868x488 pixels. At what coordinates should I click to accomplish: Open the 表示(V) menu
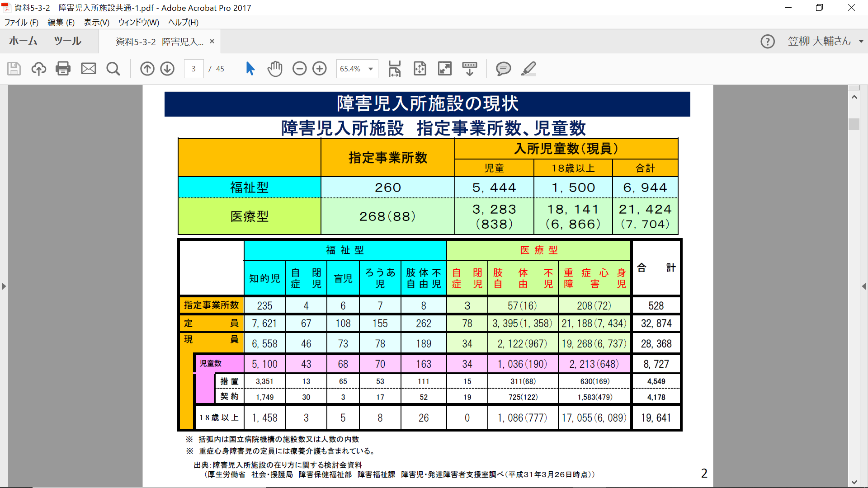click(97, 22)
